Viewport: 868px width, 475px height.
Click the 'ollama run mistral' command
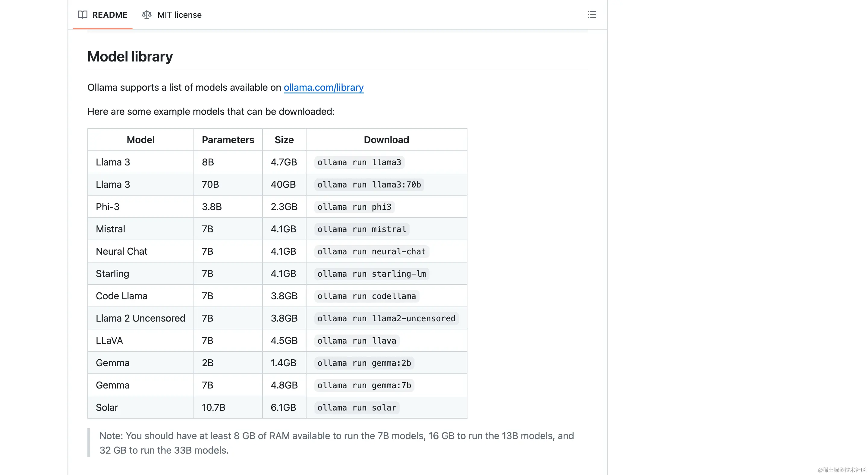point(362,229)
